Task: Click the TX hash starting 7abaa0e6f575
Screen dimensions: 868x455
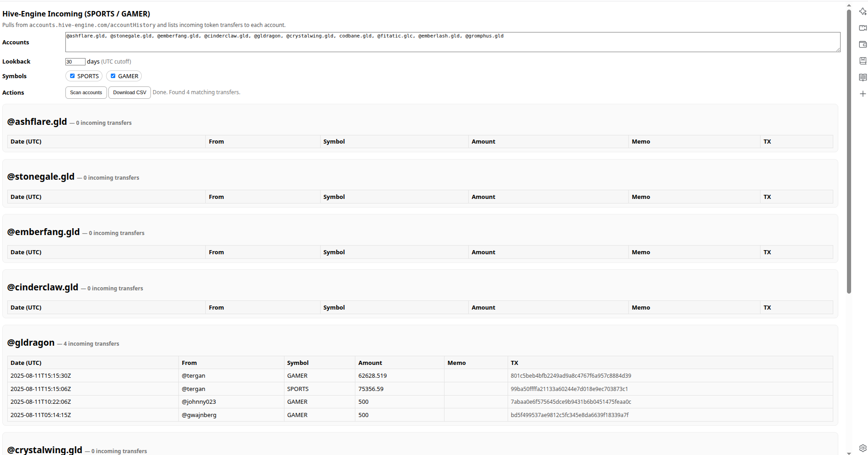Action: [x=571, y=402]
